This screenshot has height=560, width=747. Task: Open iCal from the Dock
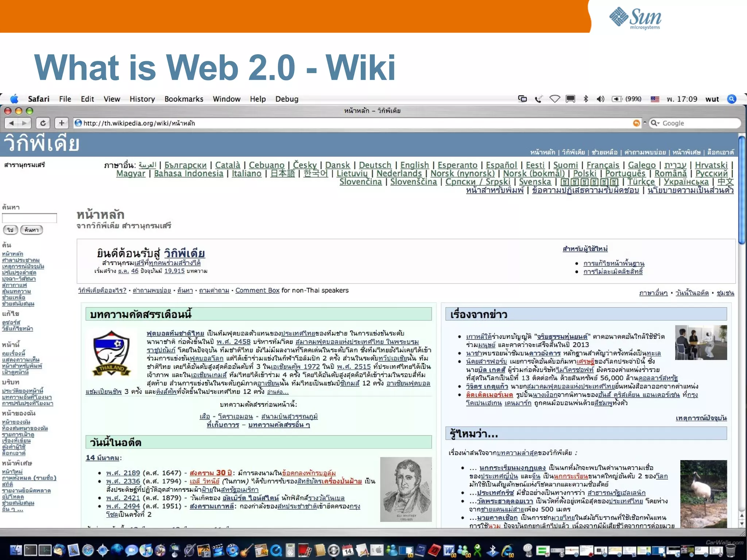pos(347,550)
